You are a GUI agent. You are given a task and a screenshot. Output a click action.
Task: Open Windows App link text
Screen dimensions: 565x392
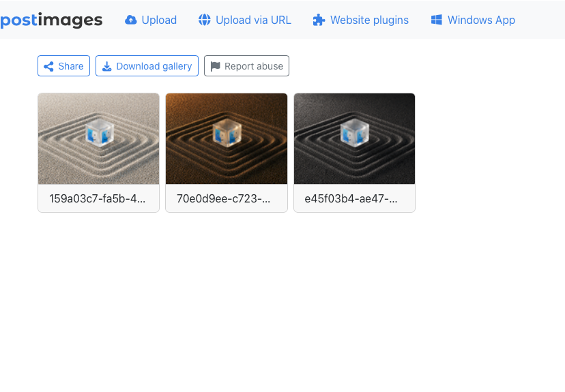click(481, 20)
